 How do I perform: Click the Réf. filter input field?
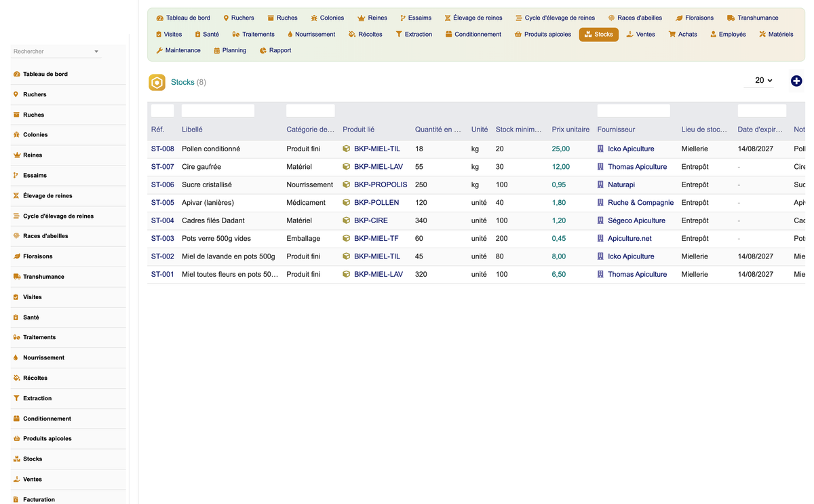(163, 111)
